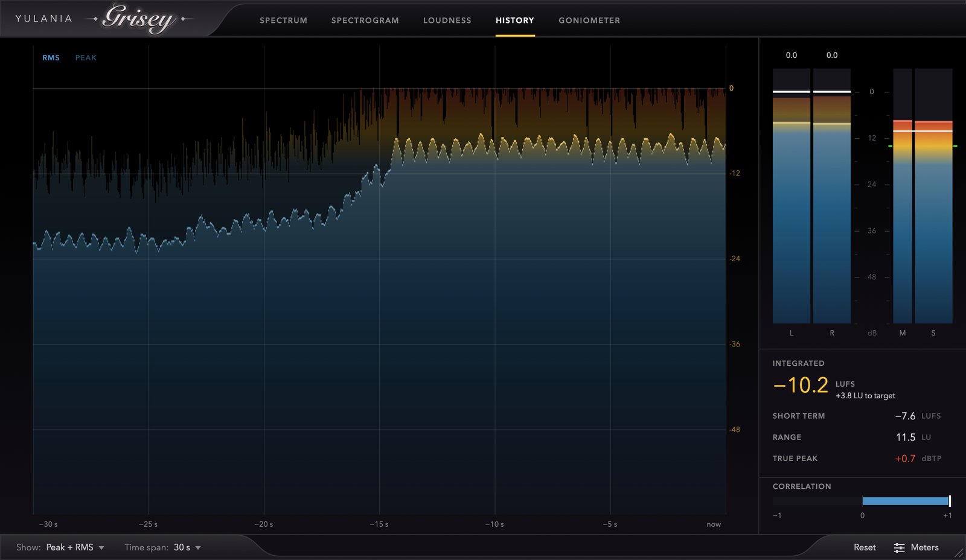Switch to the Spectrogram tab
The height and width of the screenshot is (560, 966).
pos(365,21)
